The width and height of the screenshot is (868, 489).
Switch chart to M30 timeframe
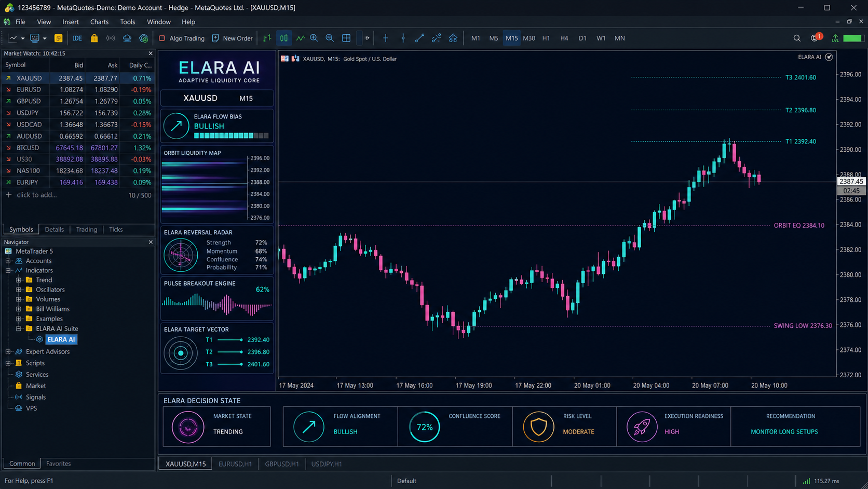click(x=529, y=38)
